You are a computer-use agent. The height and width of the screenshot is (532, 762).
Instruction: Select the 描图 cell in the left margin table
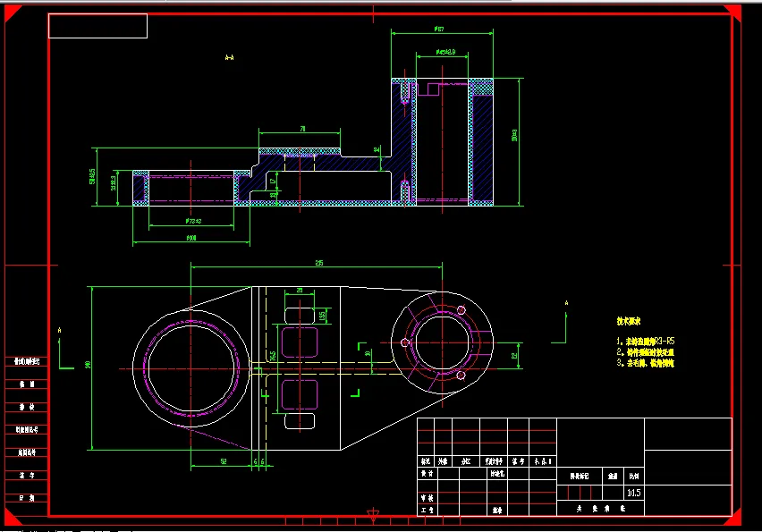point(27,384)
